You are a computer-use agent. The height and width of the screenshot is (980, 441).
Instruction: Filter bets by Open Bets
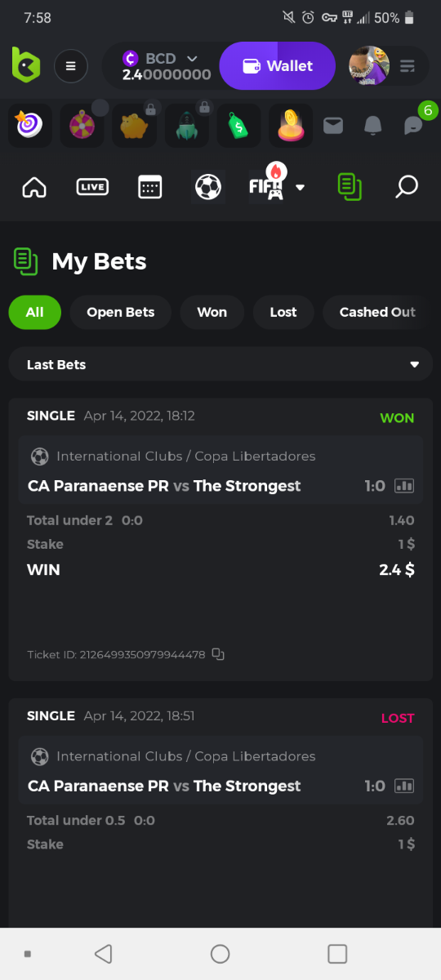click(121, 312)
